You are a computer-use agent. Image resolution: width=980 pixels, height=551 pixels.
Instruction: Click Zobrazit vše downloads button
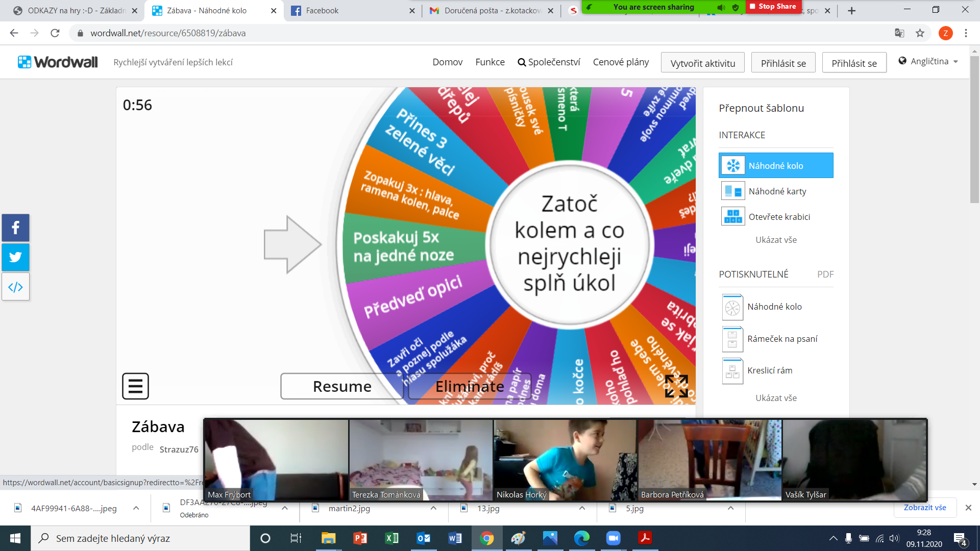[x=925, y=508]
